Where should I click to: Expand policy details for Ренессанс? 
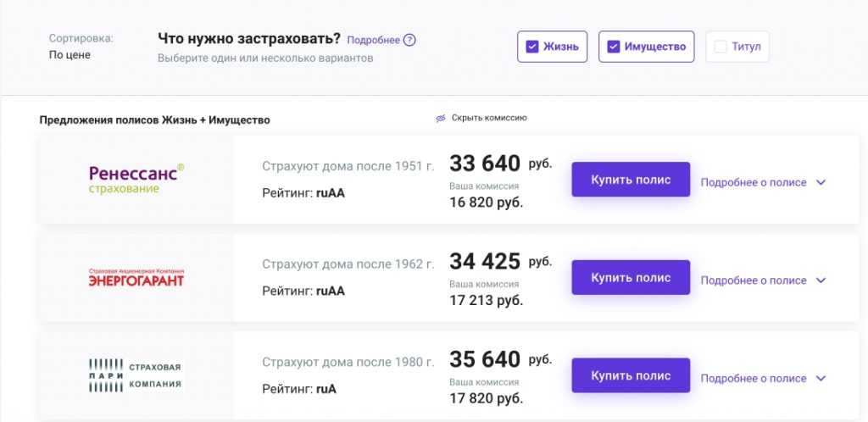(x=753, y=181)
